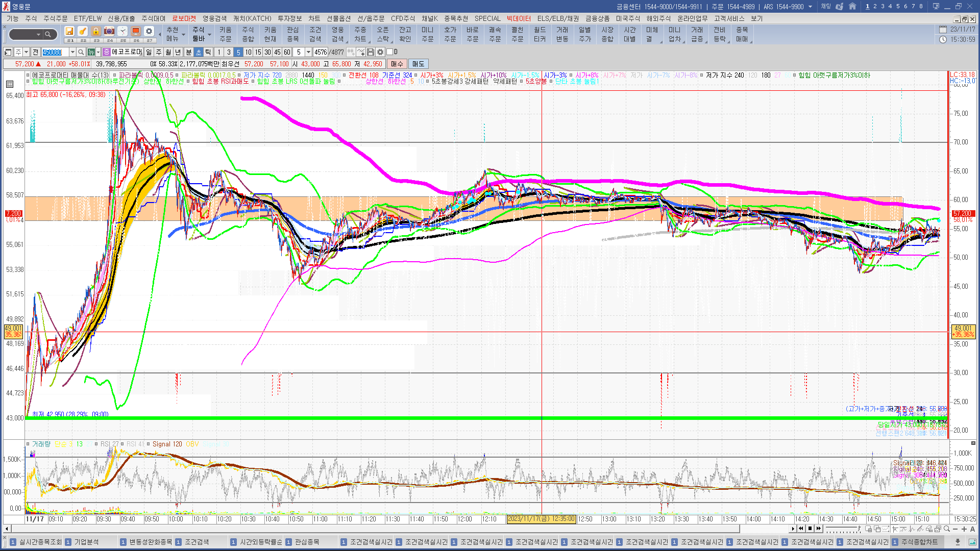
Task: Click the S3 lock icon
Action: [96, 32]
